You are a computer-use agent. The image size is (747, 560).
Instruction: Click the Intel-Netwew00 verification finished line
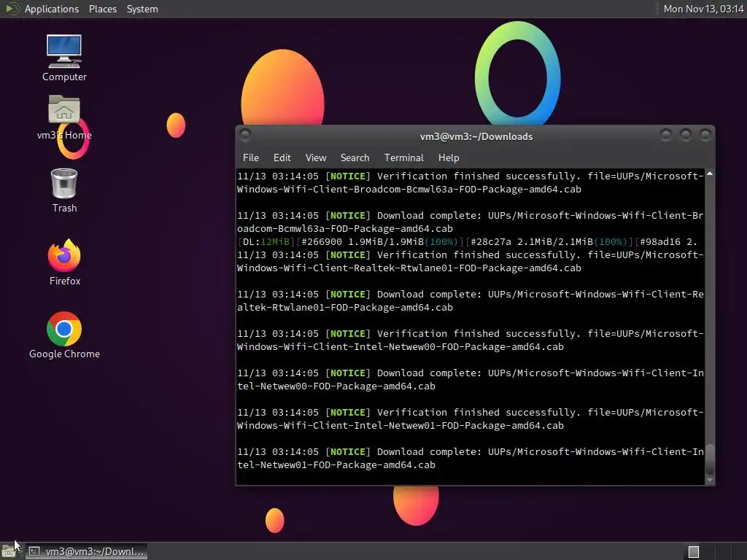(471, 340)
